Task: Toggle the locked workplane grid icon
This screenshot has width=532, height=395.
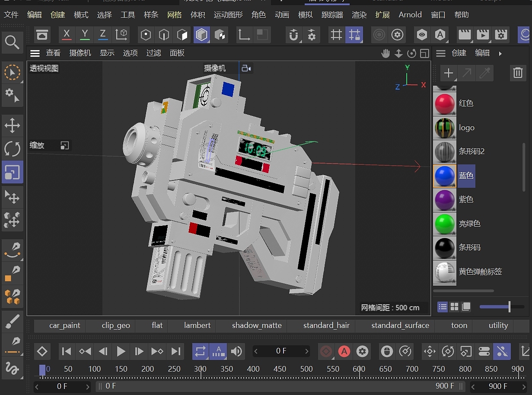Action: pos(354,35)
